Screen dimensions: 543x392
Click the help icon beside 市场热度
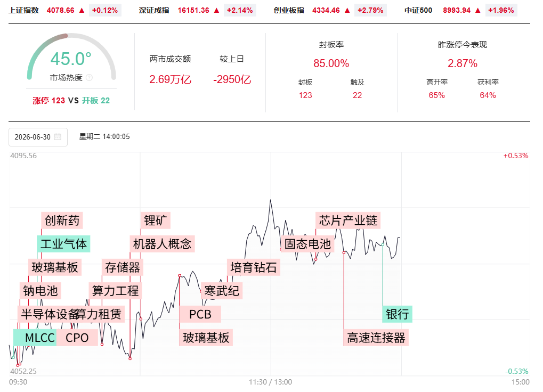[x=89, y=78]
